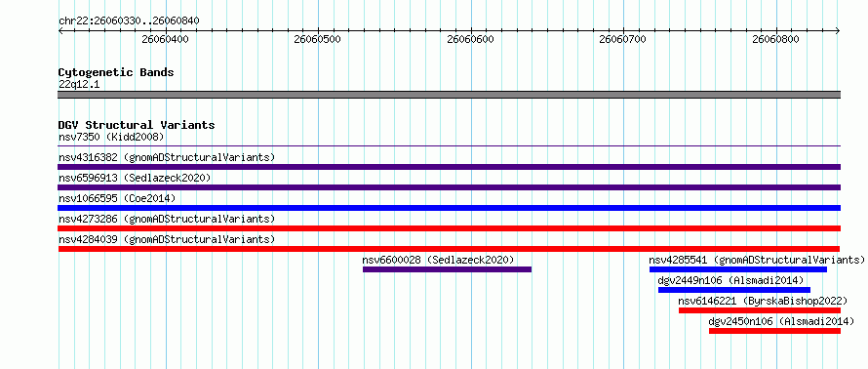Select the red nsv6146221 variant bar
Image resolution: width=868 pixels, height=369 pixels.
point(760,310)
